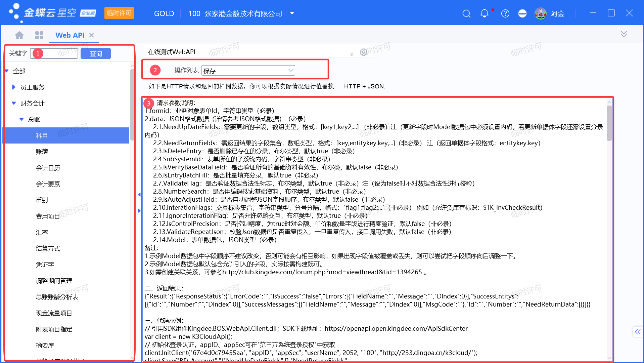The height and width of the screenshot is (363, 644).
Task: Switch to the Web API tab
Action: (70, 35)
